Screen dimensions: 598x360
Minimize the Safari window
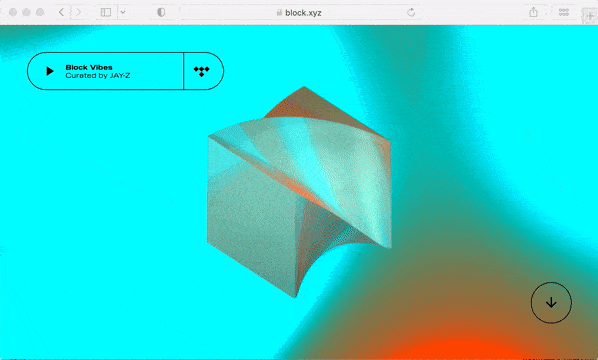pos(26,12)
